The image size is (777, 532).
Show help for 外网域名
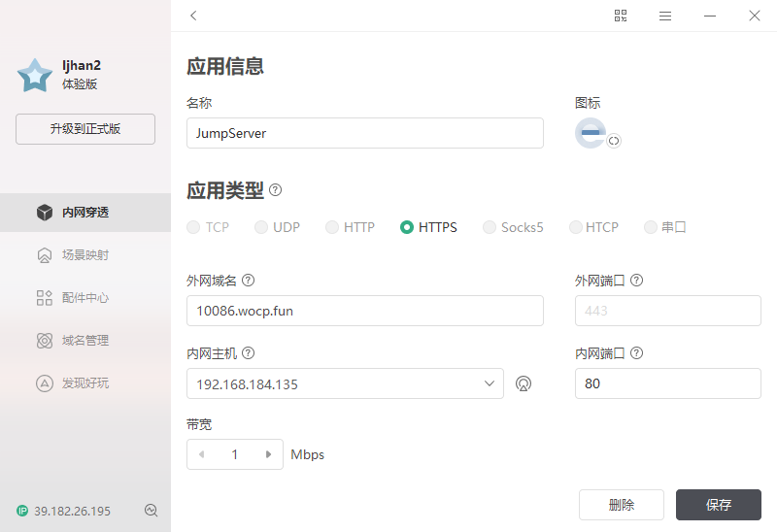pos(248,281)
